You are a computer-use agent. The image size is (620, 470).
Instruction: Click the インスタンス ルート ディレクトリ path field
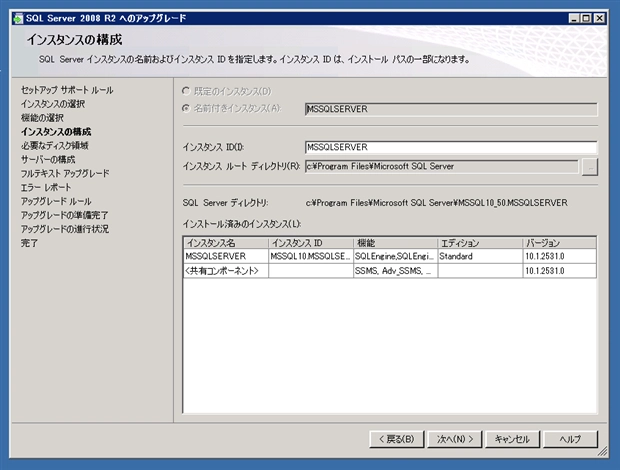pos(442,166)
